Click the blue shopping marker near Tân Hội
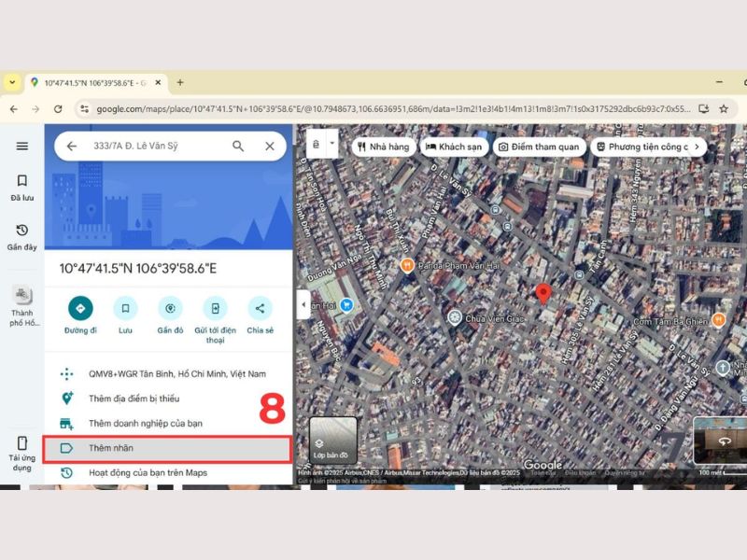This screenshot has width=747, height=560. [346, 304]
